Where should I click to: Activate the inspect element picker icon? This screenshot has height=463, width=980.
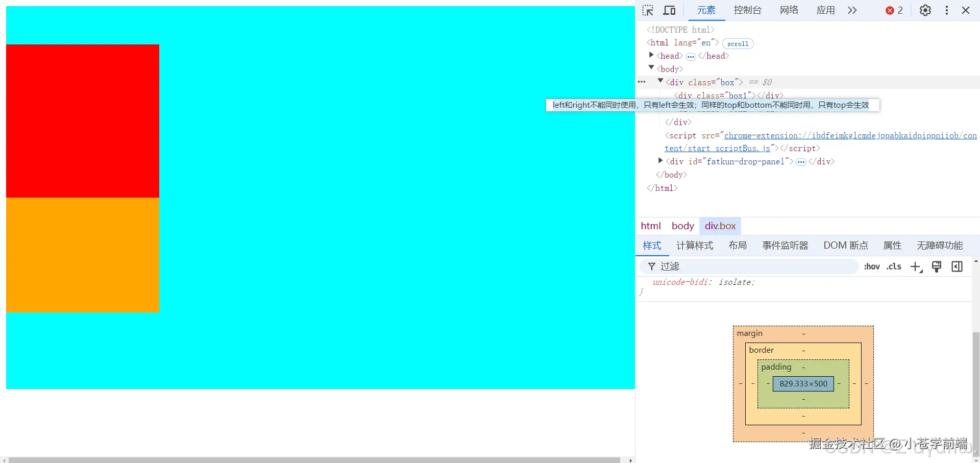tap(648, 10)
